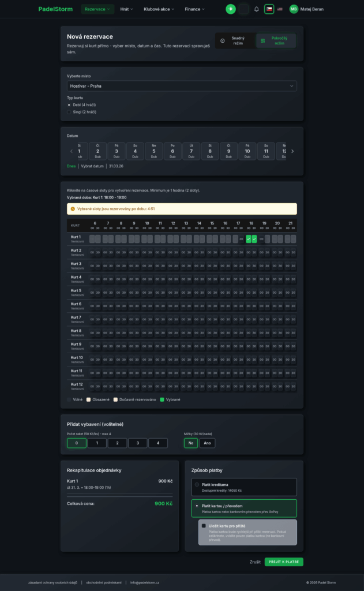
Task: Select Debl (4 hráči) court type
Action: pos(69,105)
